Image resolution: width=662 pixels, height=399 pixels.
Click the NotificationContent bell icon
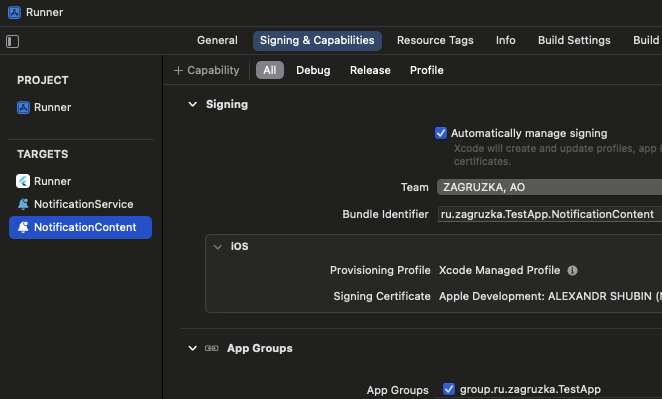23,227
